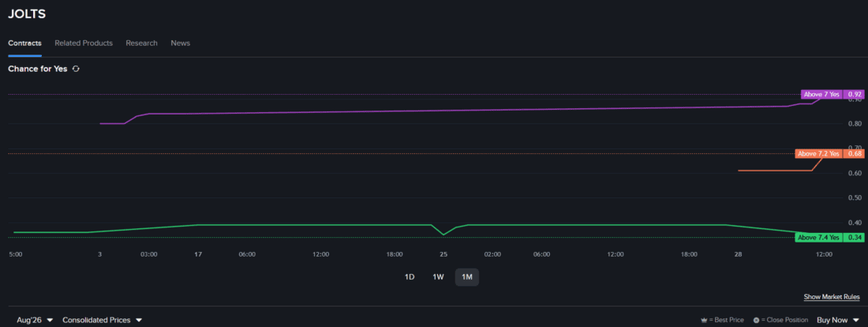The image size is (868, 327).
Task: Click the 17 date label on the time axis
Action: pos(197,254)
